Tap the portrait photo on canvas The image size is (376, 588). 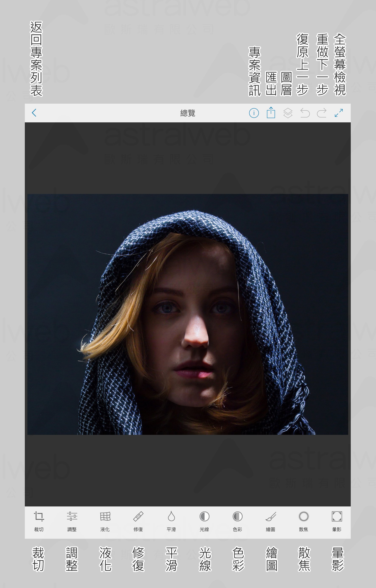click(188, 314)
